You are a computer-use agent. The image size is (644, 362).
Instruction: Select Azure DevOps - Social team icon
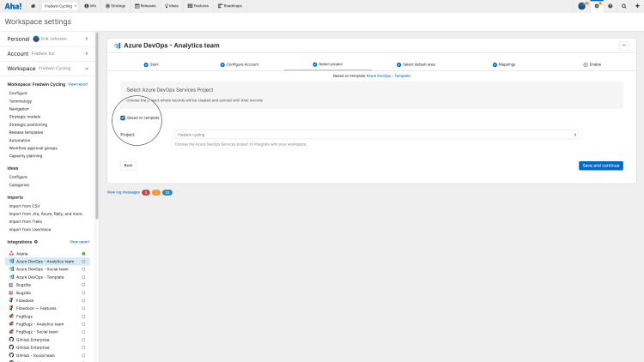click(11, 269)
